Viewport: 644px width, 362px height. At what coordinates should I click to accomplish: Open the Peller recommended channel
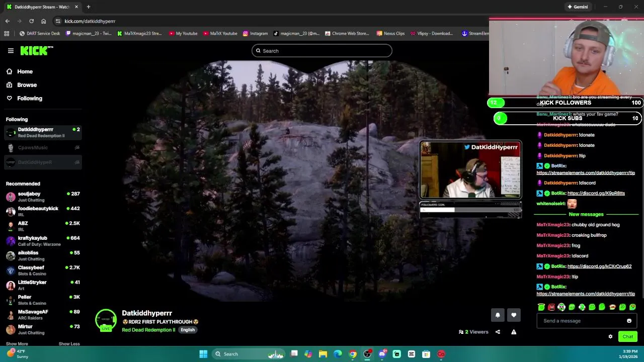tap(43, 300)
